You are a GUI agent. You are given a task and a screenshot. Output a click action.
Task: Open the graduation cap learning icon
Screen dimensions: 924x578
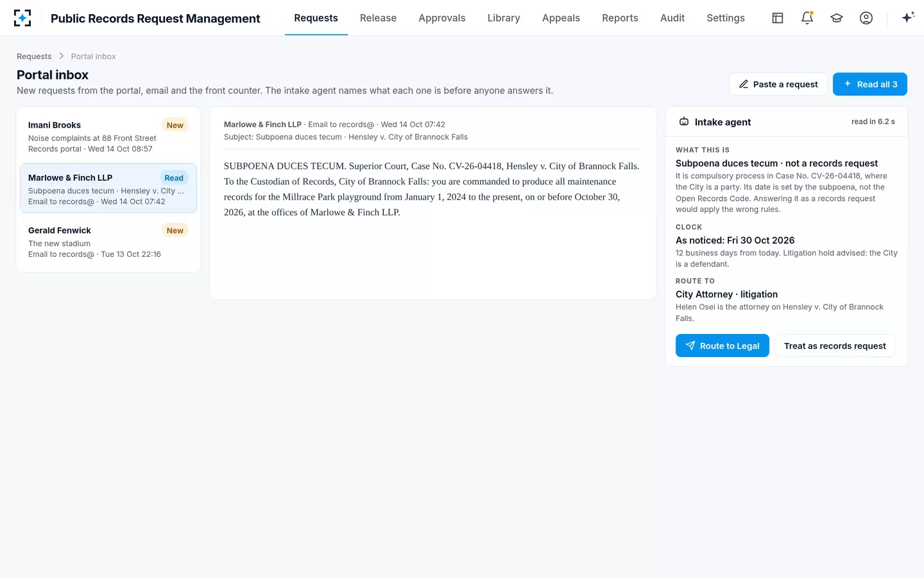(x=837, y=18)
